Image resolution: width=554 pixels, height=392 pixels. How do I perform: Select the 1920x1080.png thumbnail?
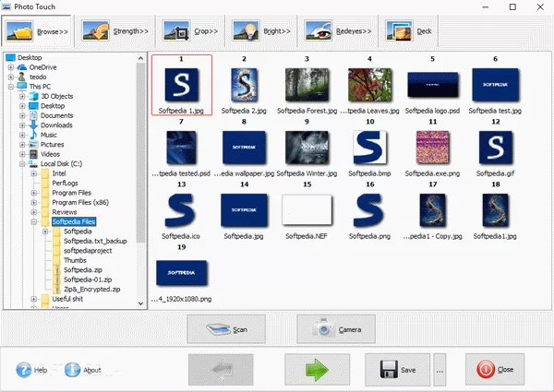pyautogui.click(x=181, y=273)
